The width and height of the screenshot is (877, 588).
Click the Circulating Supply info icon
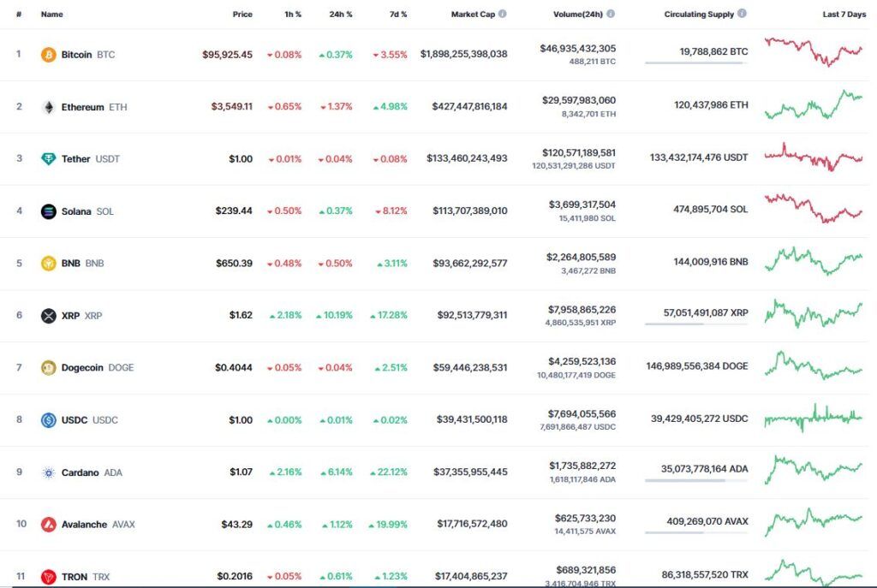pos(742,14)
